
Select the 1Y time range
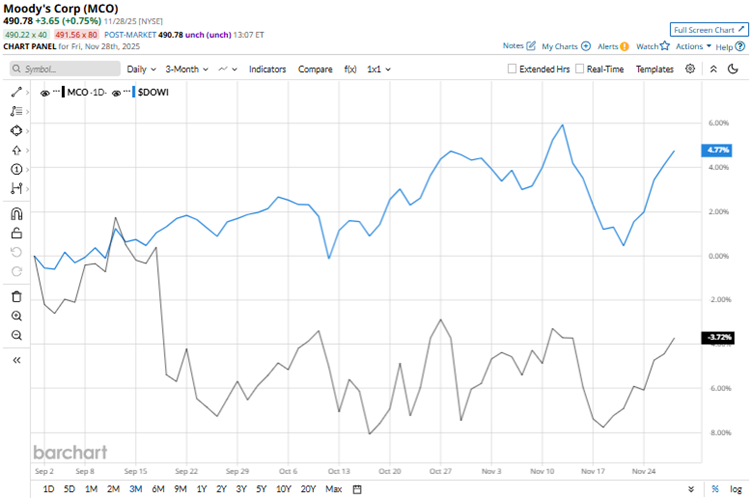point(201,489)
